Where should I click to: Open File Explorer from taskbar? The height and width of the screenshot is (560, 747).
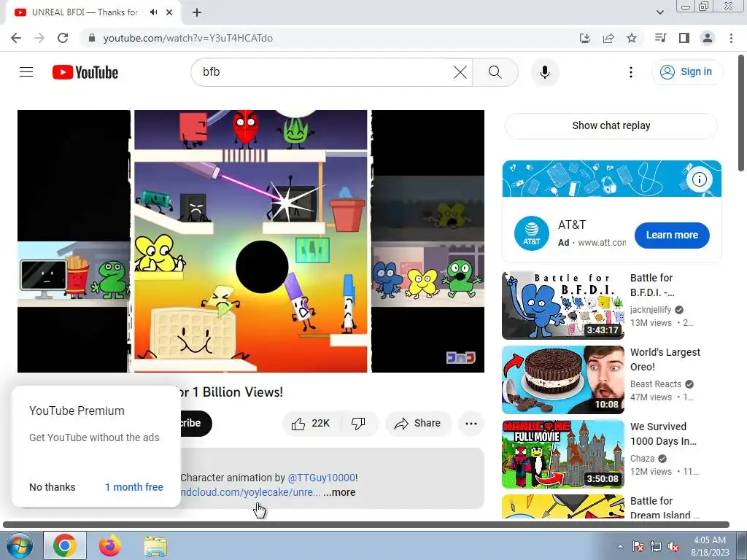coord(155,546)
